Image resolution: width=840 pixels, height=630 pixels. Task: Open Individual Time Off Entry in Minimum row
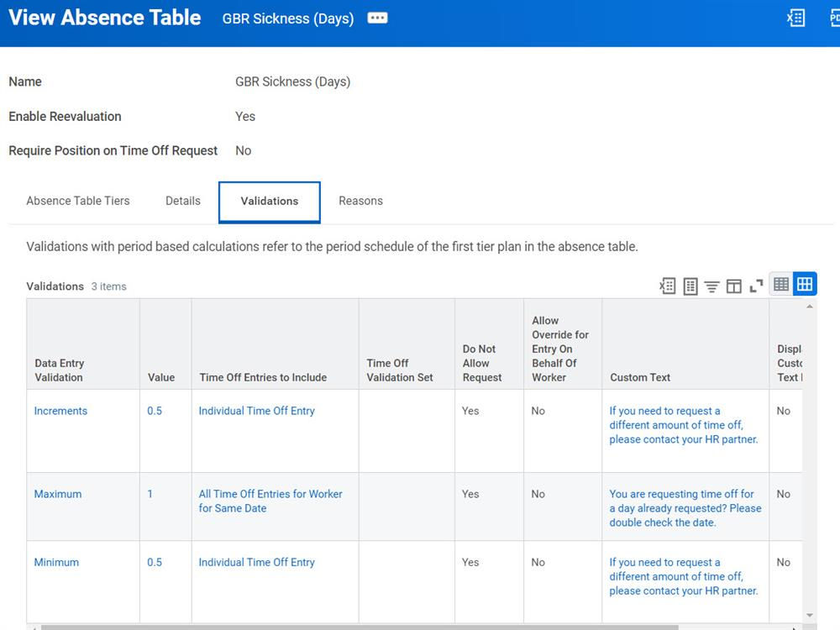tap(256, 563)
